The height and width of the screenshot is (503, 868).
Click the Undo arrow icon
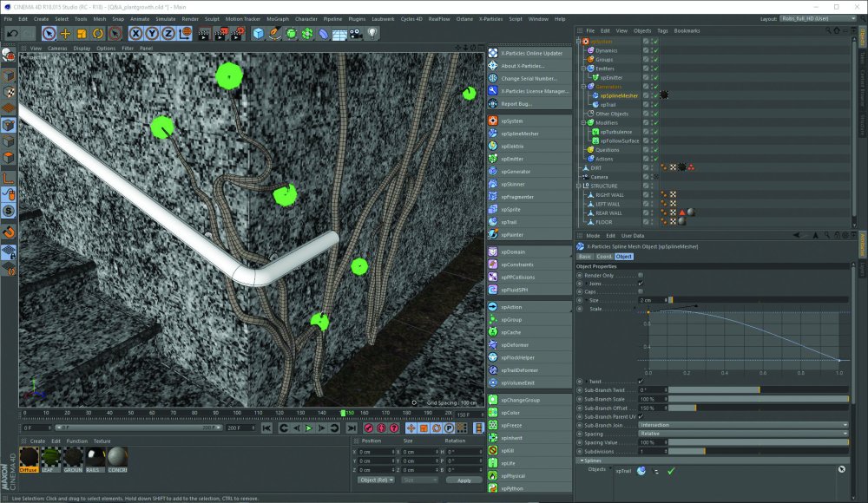point(12,34)
